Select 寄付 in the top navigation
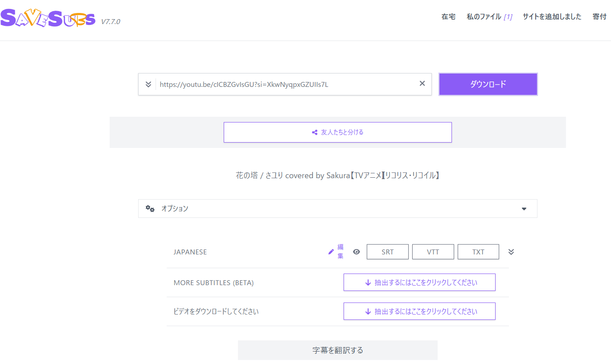The height and width of the screenshot is (364, 611). [599, 16]
